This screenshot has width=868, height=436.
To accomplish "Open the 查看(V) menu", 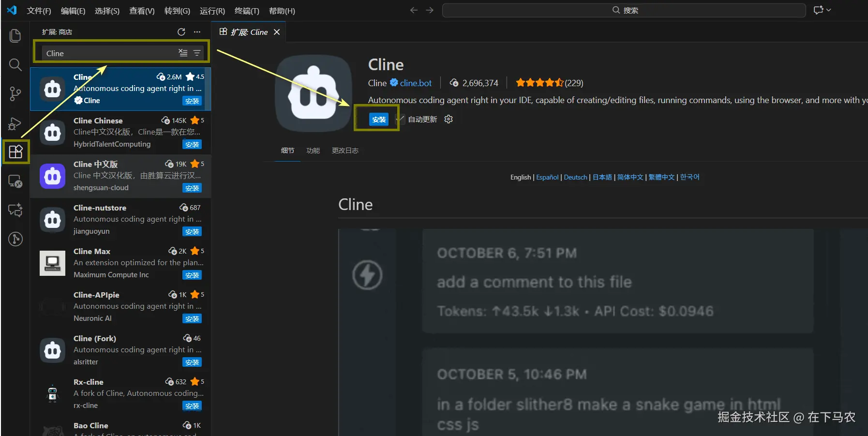I will coord(142,11).
